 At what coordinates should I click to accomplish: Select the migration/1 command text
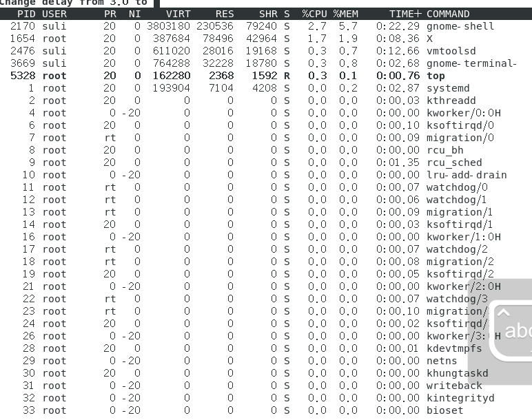pyautogui.click(x=460, y=212)
